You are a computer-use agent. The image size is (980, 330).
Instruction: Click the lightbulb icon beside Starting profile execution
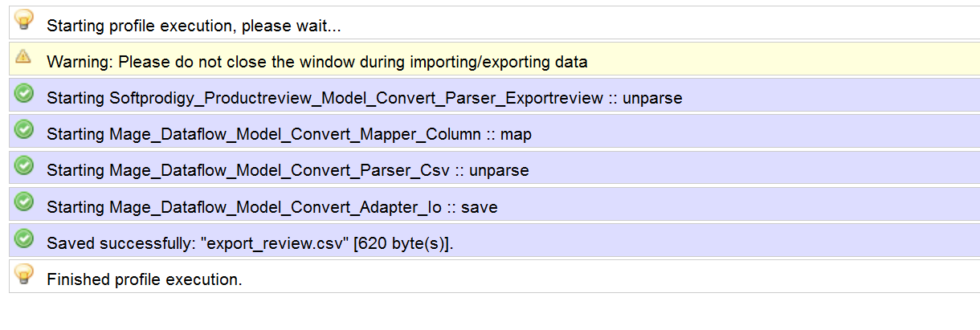click(x=25, y=21)
